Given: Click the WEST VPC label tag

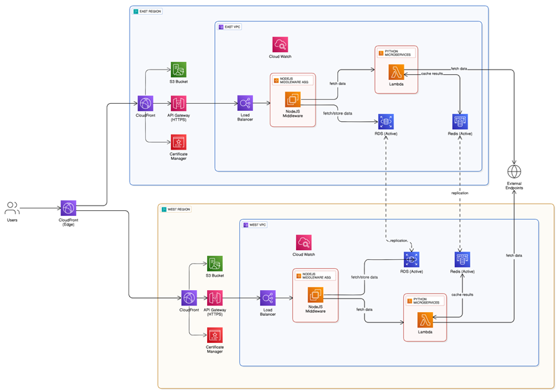Looking at the screenshot, I should [x=254, y=225].
